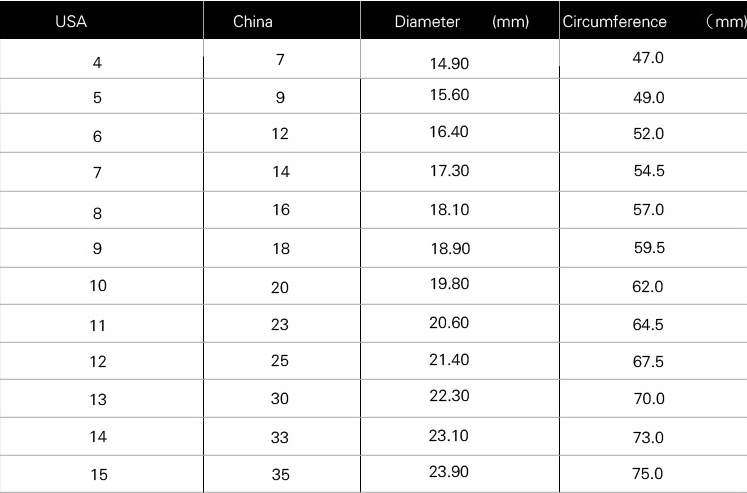
Task: Click the 59.5 circumference value
Action: [x=648, y=248]
